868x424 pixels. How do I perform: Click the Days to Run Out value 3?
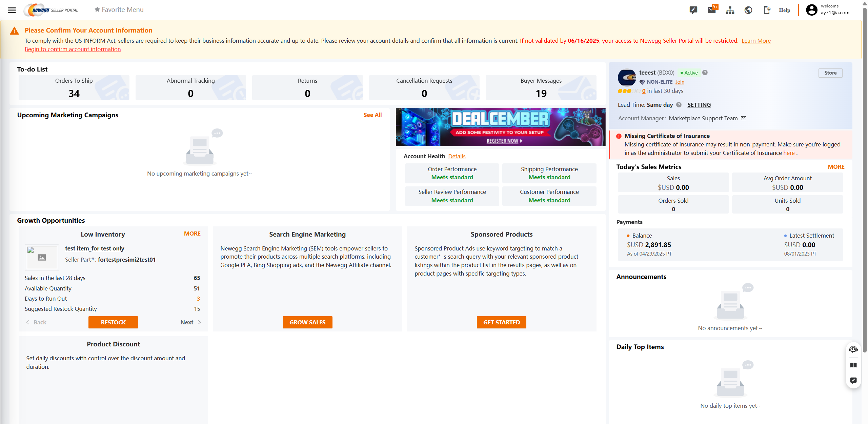(x=198, y=299)
